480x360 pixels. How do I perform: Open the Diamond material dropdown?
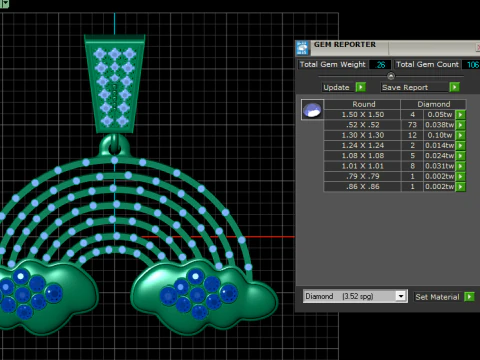(401, 296)
